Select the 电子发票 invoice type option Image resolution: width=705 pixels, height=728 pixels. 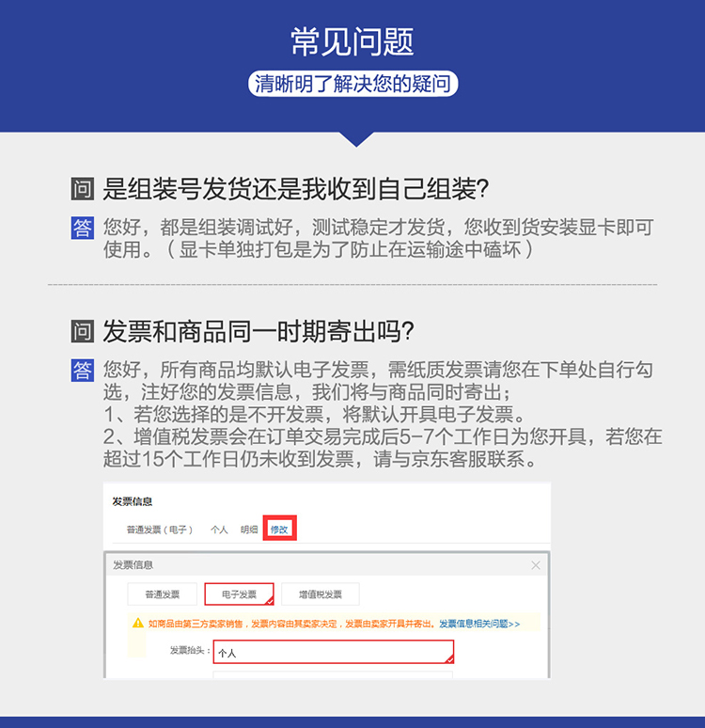(x=239, y=594)
